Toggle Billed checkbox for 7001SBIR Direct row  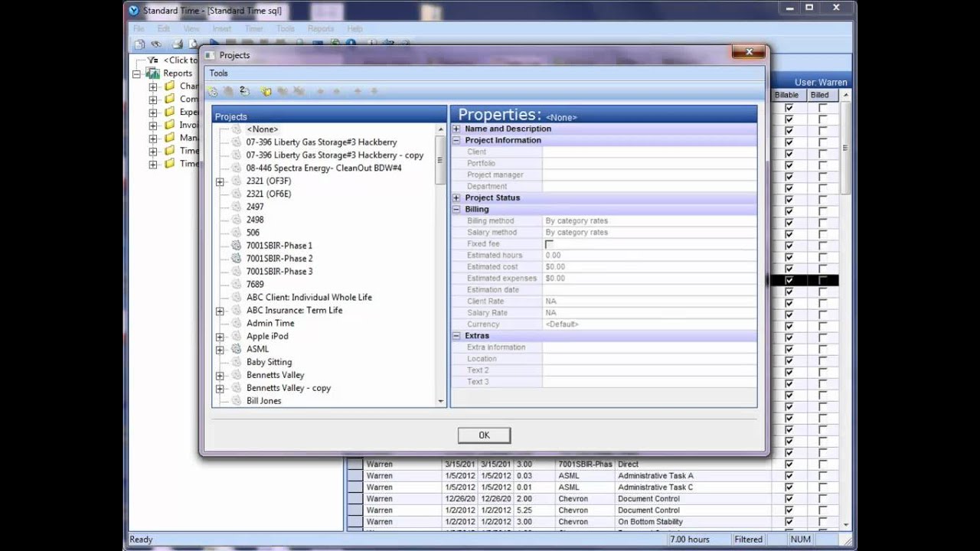click(x=823, y=465)
